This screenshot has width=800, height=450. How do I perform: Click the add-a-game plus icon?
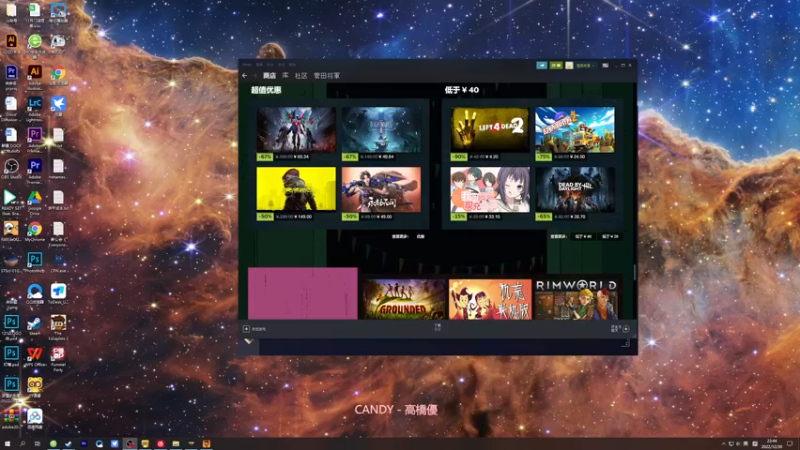pyautogui.click(x=246, y=329)
